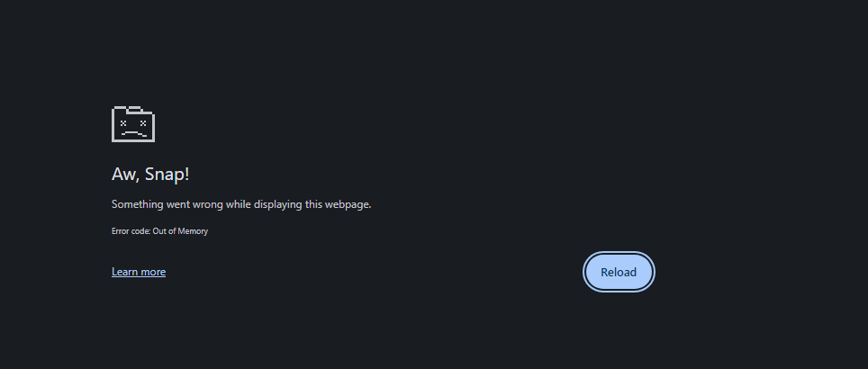This screenshot has height=369, width=868.
Task: Reload the crashed webpage
Action: (619, 272)
